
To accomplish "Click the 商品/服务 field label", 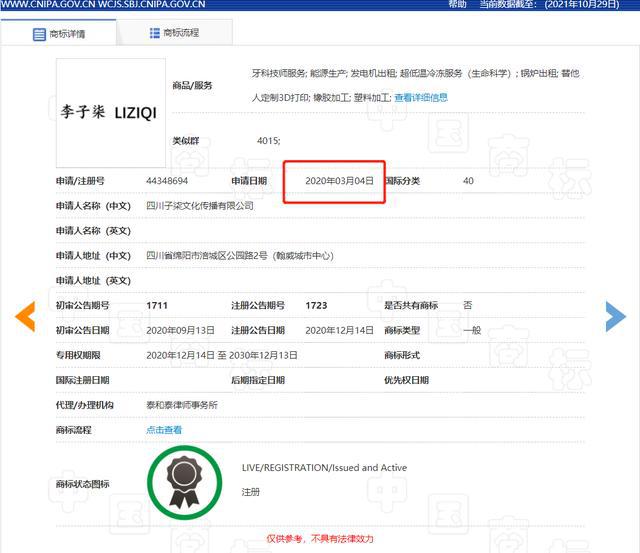I will 192,85.
